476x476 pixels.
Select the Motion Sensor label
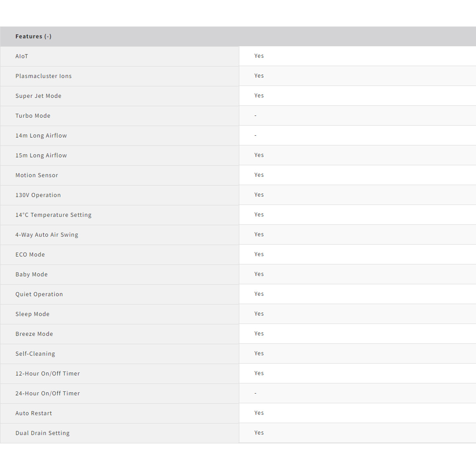[x=37, y=175]
